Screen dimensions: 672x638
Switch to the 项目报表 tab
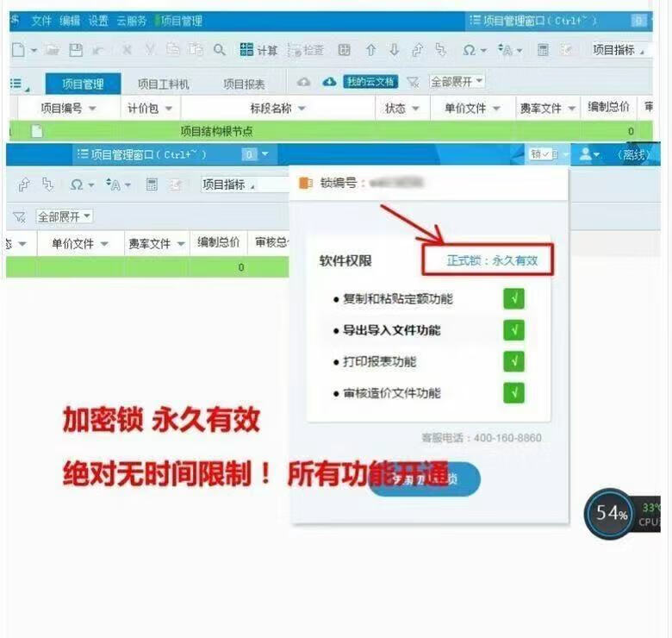coord(244,84)
